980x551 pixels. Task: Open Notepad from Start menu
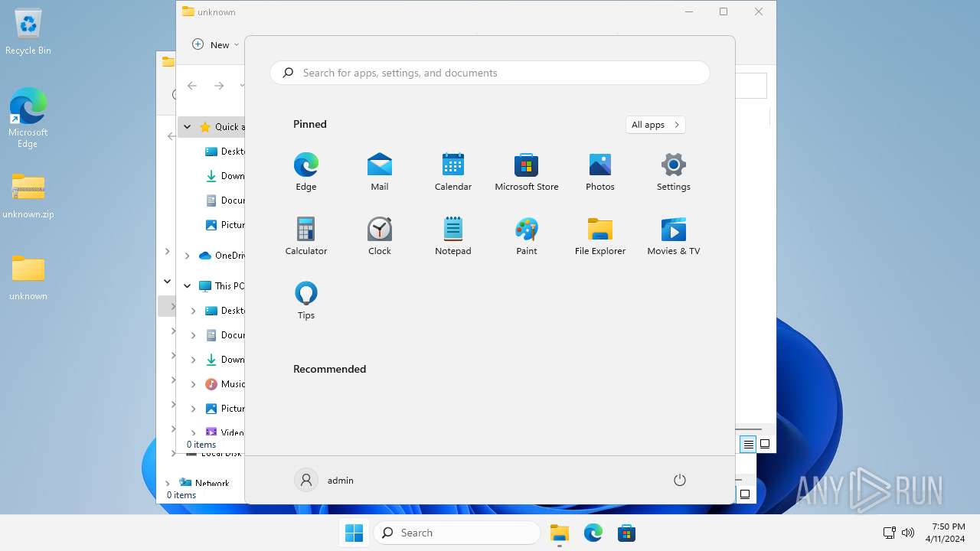[452, 236]
